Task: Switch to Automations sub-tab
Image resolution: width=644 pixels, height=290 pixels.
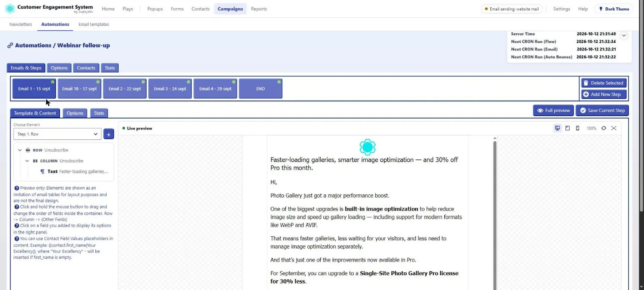Action: (55, 24)
